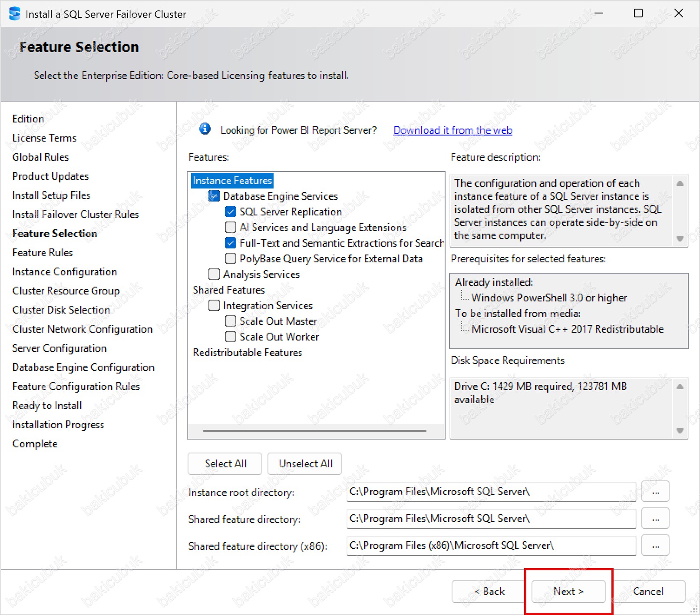Enable AI Services and Language Extensions

pyautogui.click(x=231, y=228)
